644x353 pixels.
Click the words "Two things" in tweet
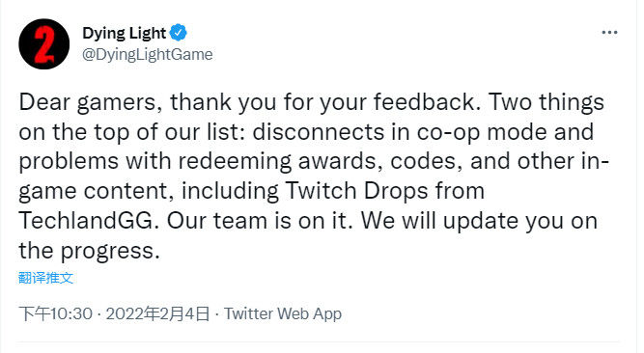[546, 102]
